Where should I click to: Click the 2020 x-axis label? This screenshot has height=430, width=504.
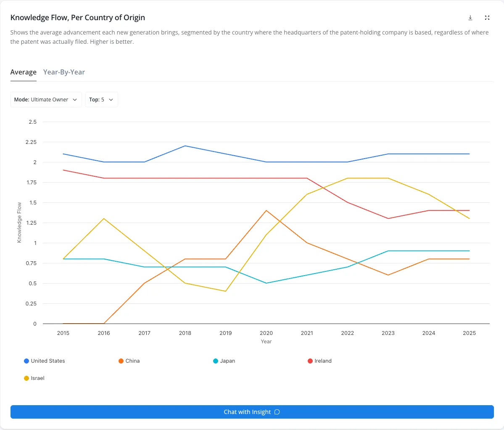pos(266,333)
